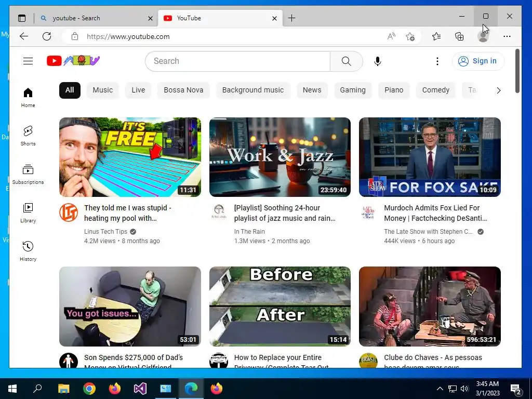Refresh the page
Screen dimensions: 532x399
[x=47, y=36]
